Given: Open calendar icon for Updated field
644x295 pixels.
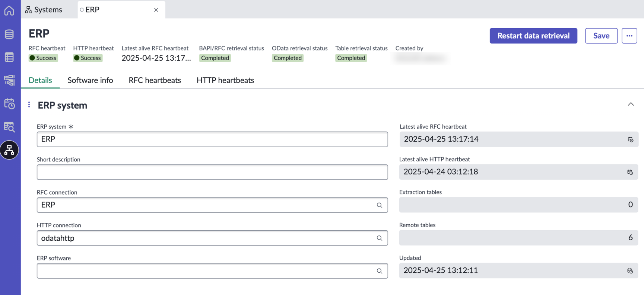Looking at the screenshot, I should pos(630,271).
